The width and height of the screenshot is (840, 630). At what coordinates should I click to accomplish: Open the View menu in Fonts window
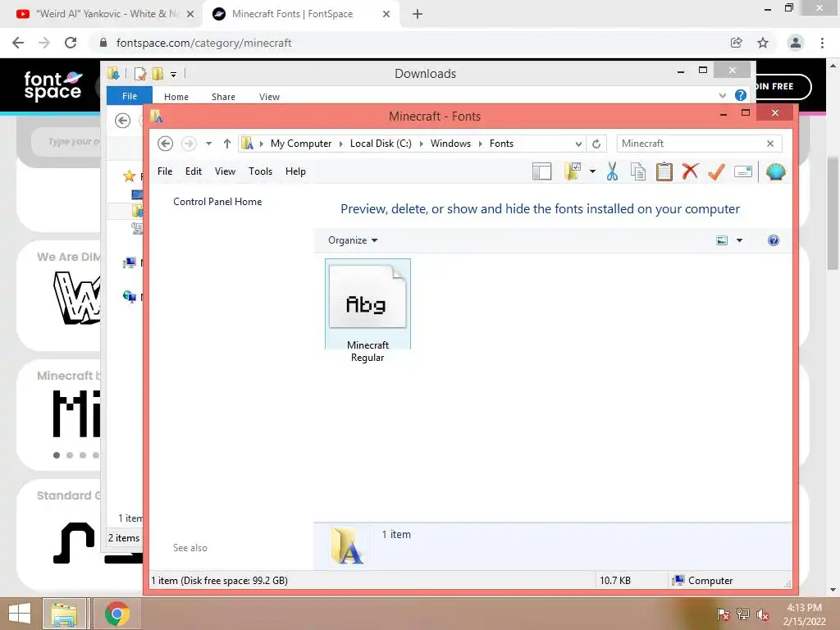(225, 171)
